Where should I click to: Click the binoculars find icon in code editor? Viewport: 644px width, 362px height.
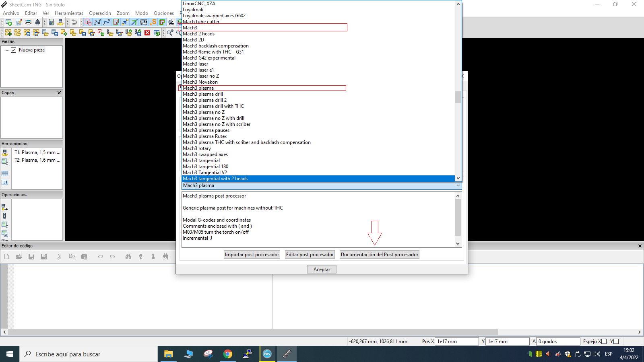point(128,256)
